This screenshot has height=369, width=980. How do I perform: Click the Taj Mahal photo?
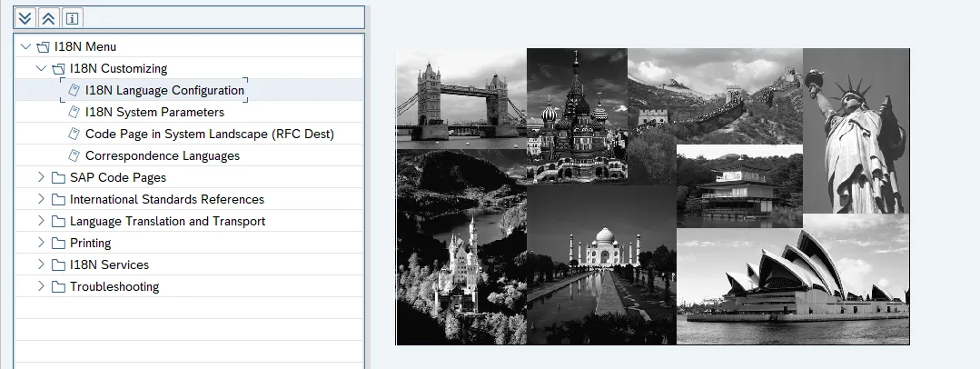(602, 264)
